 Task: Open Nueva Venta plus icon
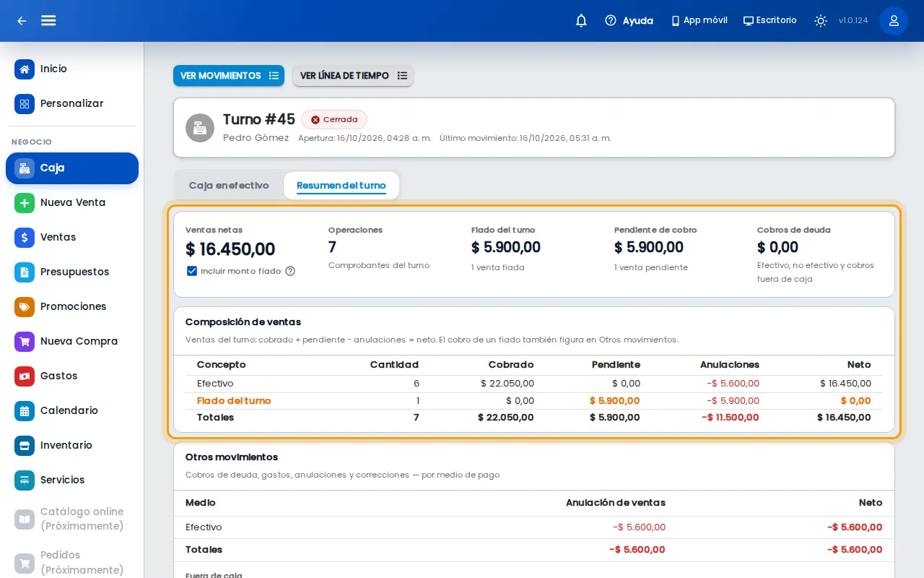[x=25, y=203]
